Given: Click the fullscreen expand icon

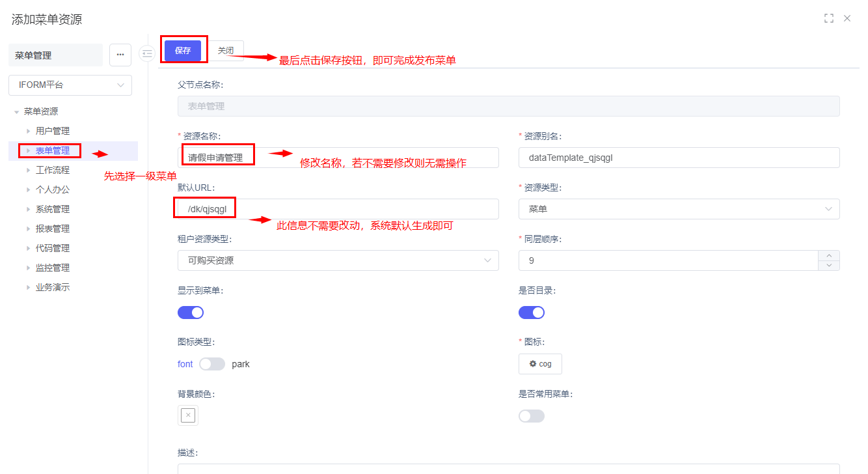Looking at the screenshot, I should click(x=828, y=18).
